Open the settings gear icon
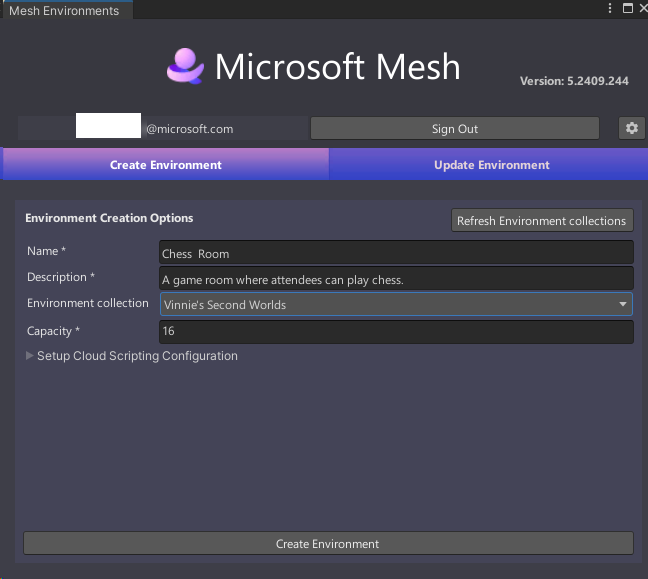Viewport: 648px width, 579px height. click(631, 128)
